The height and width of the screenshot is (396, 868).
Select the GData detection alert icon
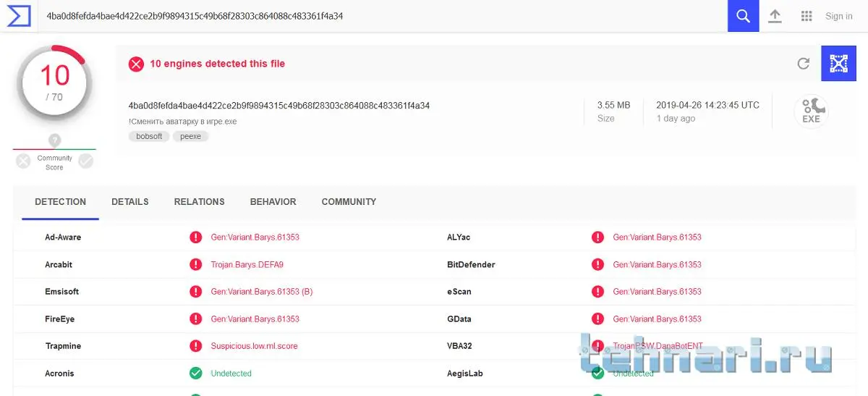click(x=597, y=319)
